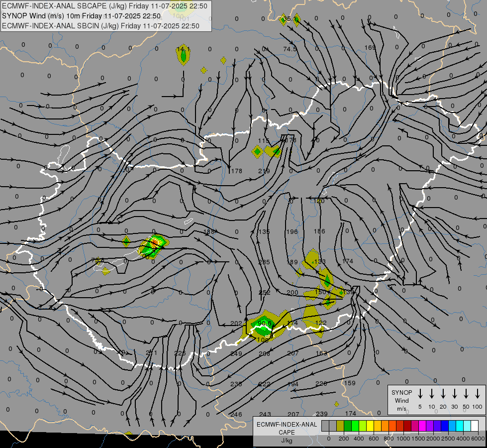Select the SYNOP Wind 10m title line
The height and width of the screenshot is (448, 487).
click(x=82, y=16)
